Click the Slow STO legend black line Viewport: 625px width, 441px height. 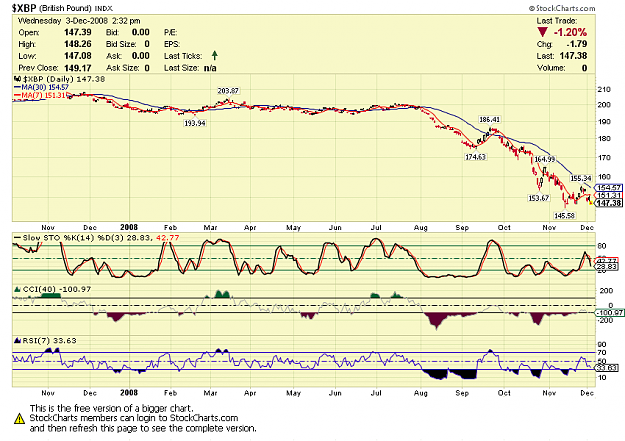coord(17,238)
